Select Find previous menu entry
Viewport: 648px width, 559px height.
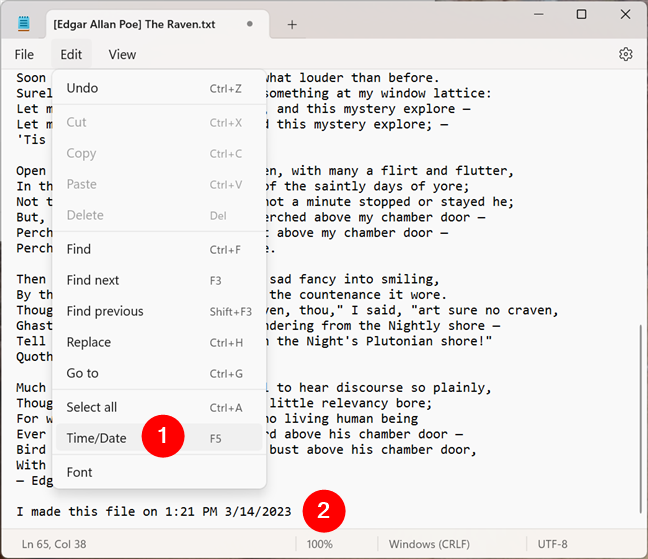(x=159, y=311)
